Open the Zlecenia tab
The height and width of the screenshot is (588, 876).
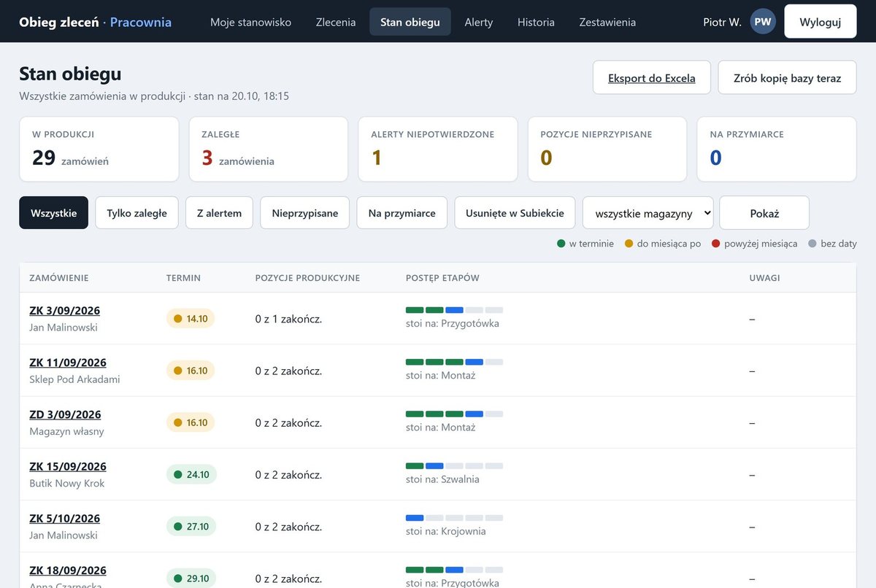336,22
